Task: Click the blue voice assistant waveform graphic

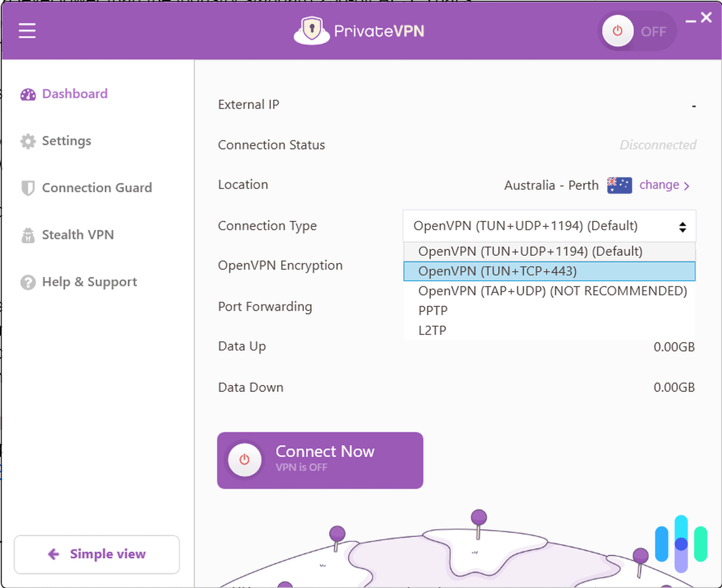Action: [681, 543]
